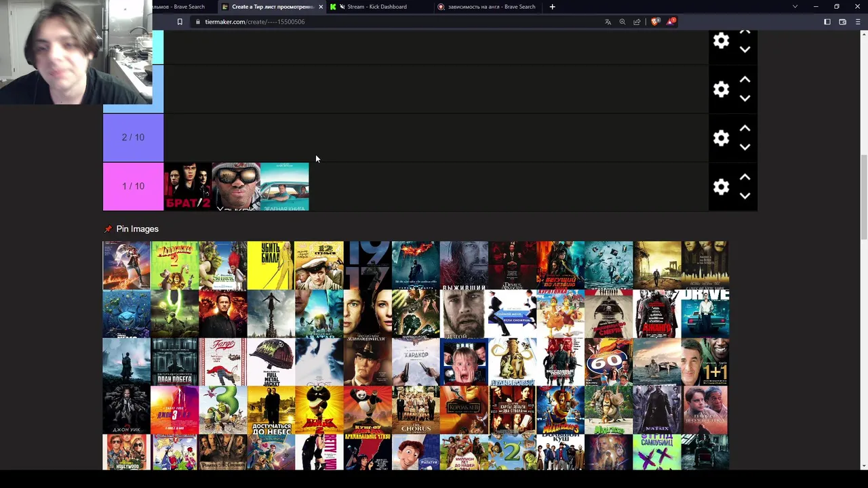The width and height of the screenshot is (868, 488).
Task: Pick the Finding Nemo poster
Action: pyautogui.click(x=127, y=314)
